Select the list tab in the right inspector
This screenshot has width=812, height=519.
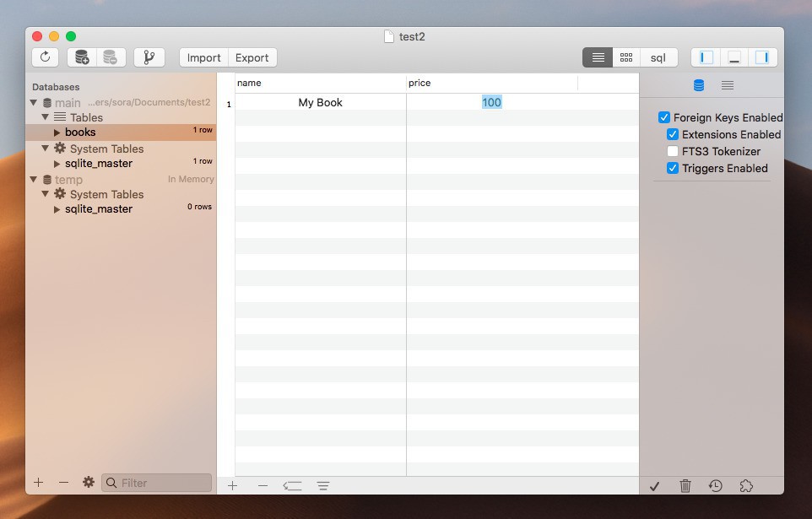(727, 85)
